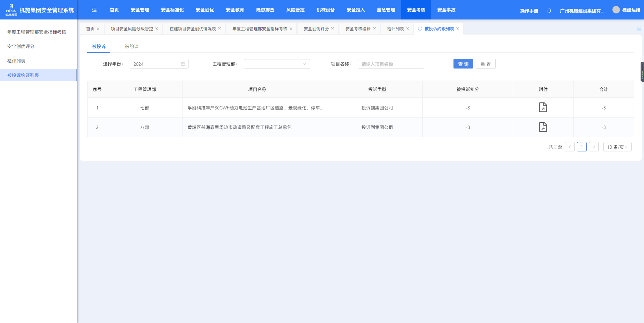Open the 广州机施建设集团 organization selector
The width and height of the screenshot is (644, 323).
[582, 11]
